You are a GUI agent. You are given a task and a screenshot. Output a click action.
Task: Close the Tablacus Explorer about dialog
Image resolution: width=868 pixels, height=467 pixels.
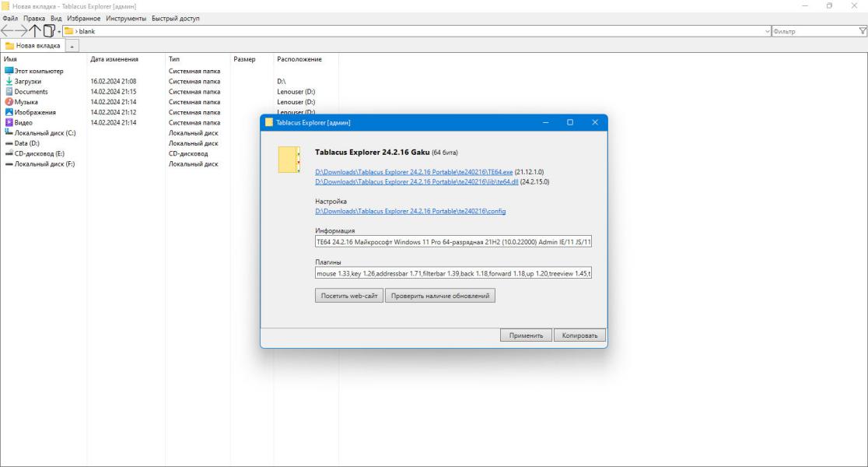595,122
